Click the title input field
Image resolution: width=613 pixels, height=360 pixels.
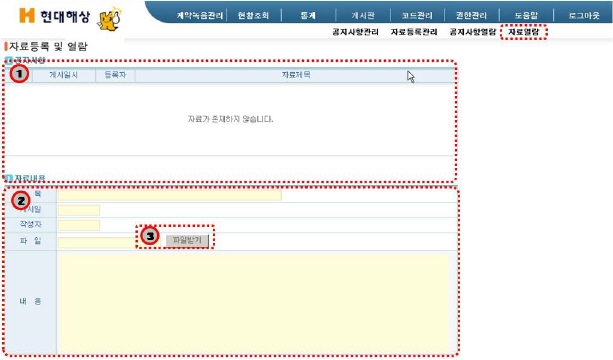[x=170, y=195]
